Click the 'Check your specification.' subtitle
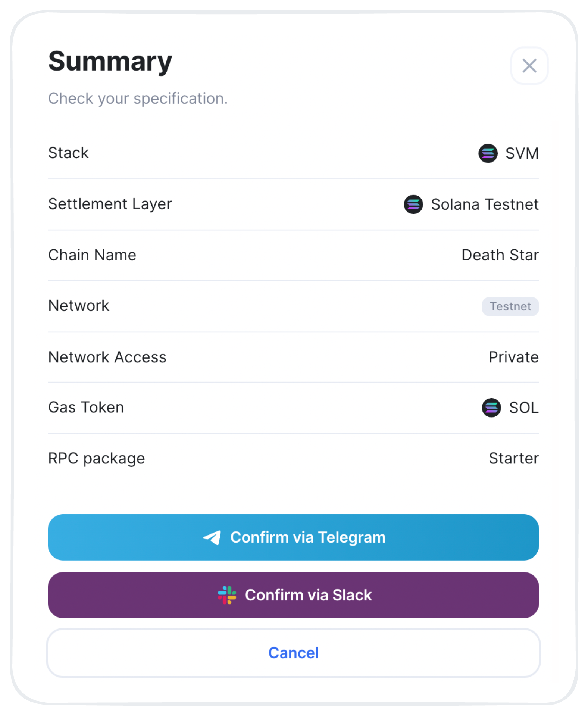This screenshot has width=588, height=715. pyautogui.click(x=138, y=99)
